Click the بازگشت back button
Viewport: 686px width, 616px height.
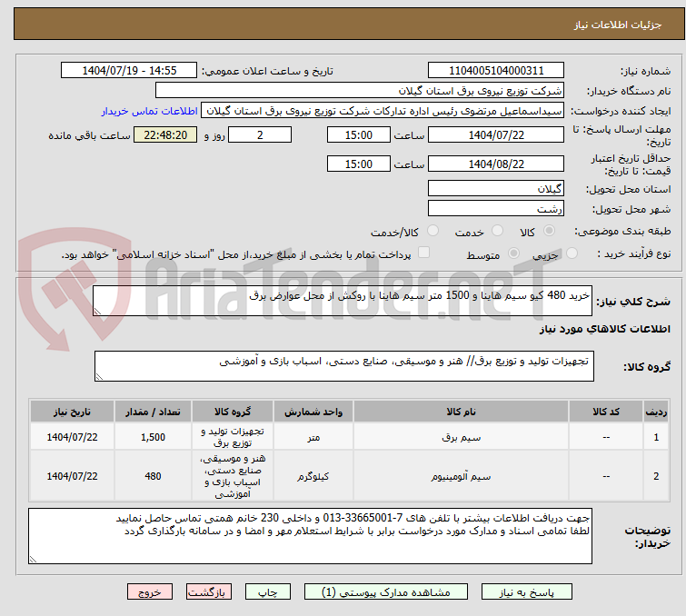click(209, 592)
